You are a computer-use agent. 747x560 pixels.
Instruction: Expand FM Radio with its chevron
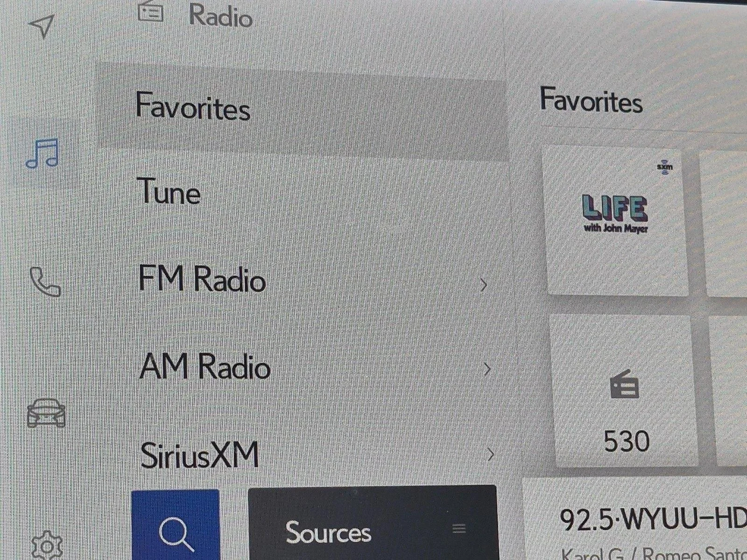(484, 284)
